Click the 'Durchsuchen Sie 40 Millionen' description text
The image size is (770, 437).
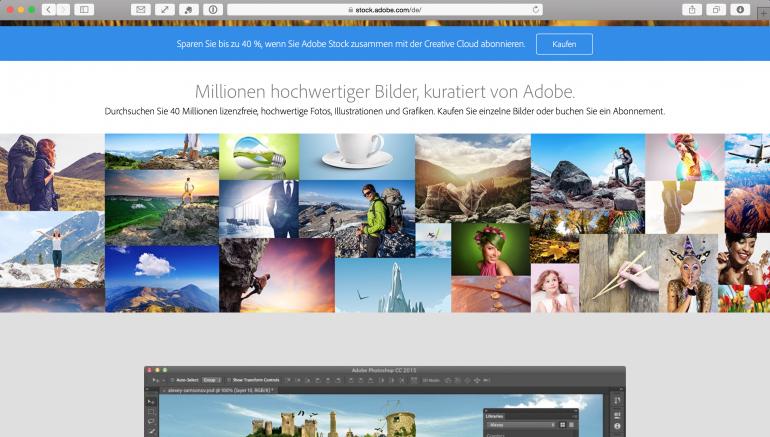tap(385, 111)
